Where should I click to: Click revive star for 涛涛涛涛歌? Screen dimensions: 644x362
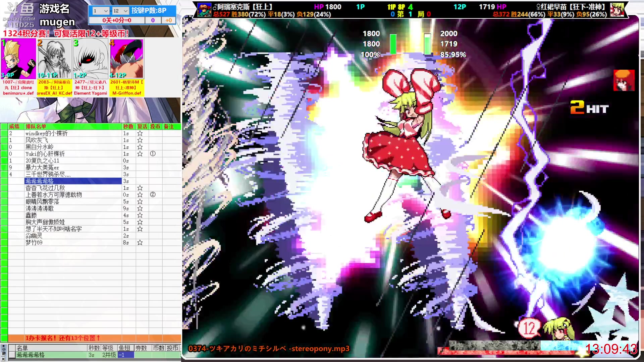pyautogui.click(x=140, y=208)
